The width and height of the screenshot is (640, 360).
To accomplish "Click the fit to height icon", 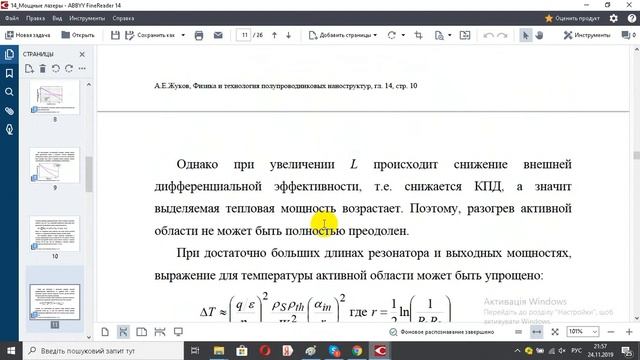I will [518, 332].
